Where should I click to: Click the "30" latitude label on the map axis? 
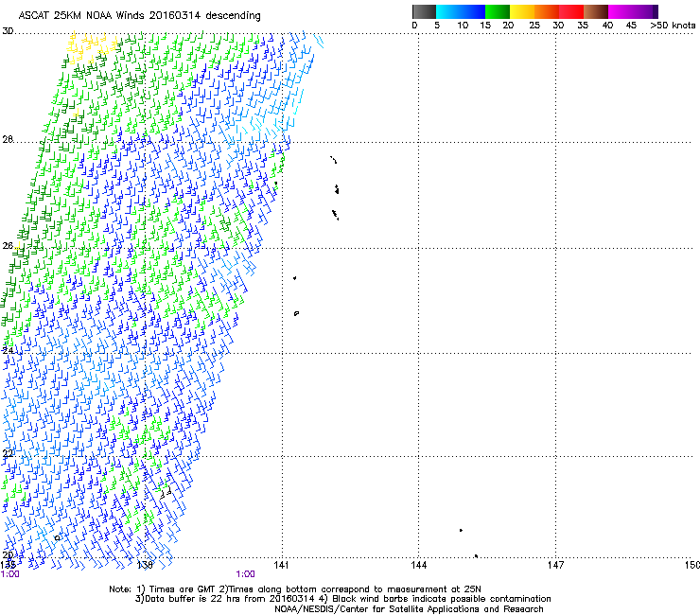[8, 31]
